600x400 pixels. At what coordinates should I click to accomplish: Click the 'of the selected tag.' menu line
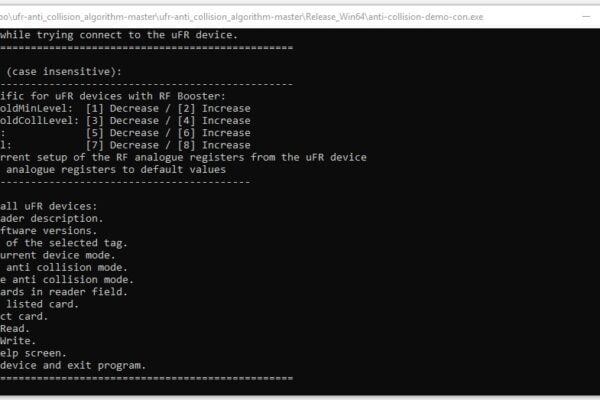pos(67,243)
